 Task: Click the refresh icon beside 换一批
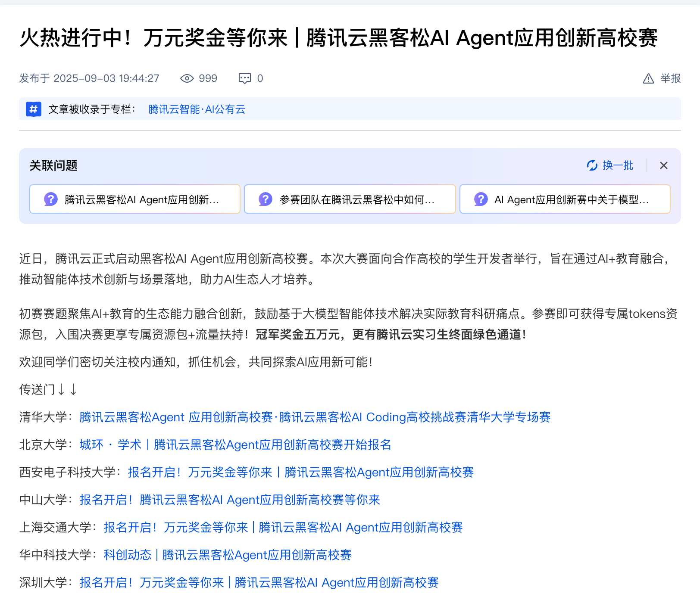[592, 165]
